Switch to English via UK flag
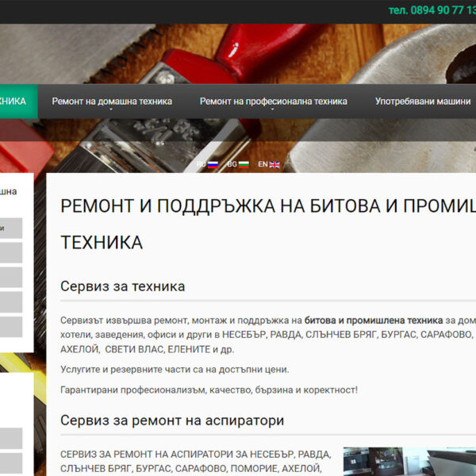Screen dimensions: 476x476 [274, 164]
